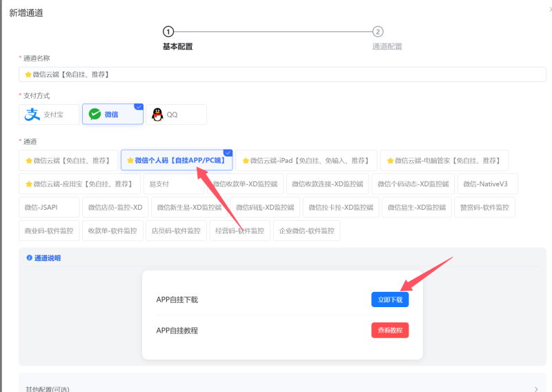Viewport: 552px width, 392px height.
Task: Select QQ payment method
Action: tap(176, 115)
